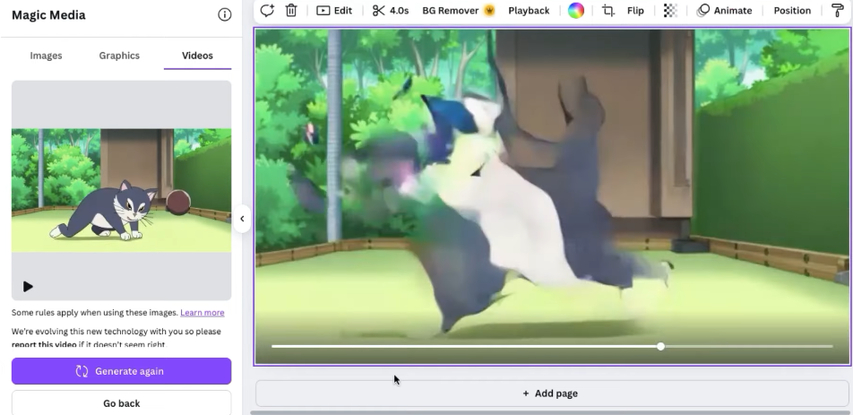Switch to the Images tab
The width and height of the screenshot is (853, 415).
(46, 55)
